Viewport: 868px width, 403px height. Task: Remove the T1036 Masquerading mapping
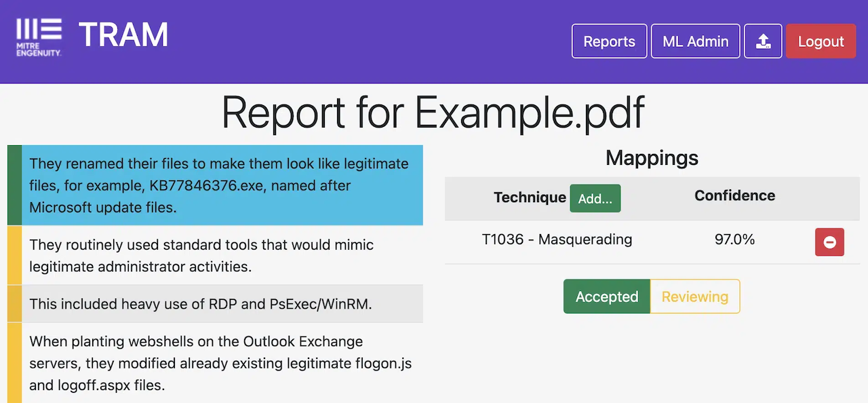pos(829,242)
